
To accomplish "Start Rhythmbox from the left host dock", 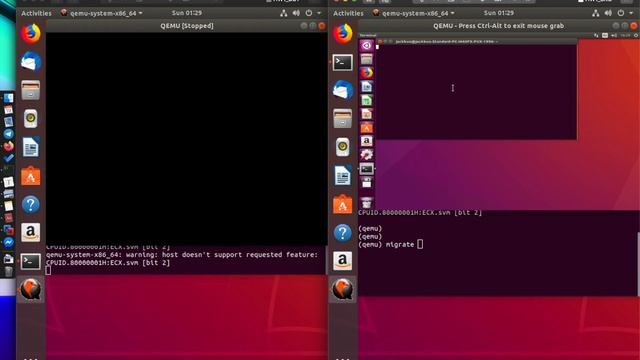I will (31, 119).
